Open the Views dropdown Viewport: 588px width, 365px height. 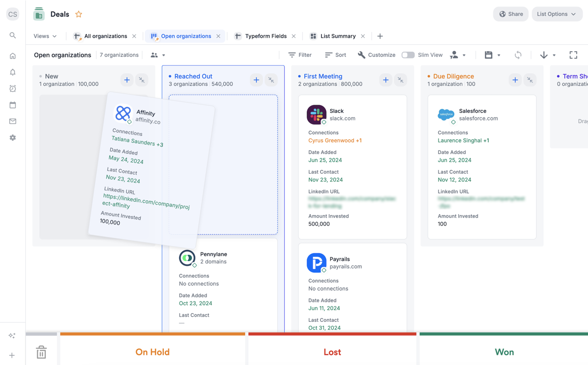[x=45, y=36]
